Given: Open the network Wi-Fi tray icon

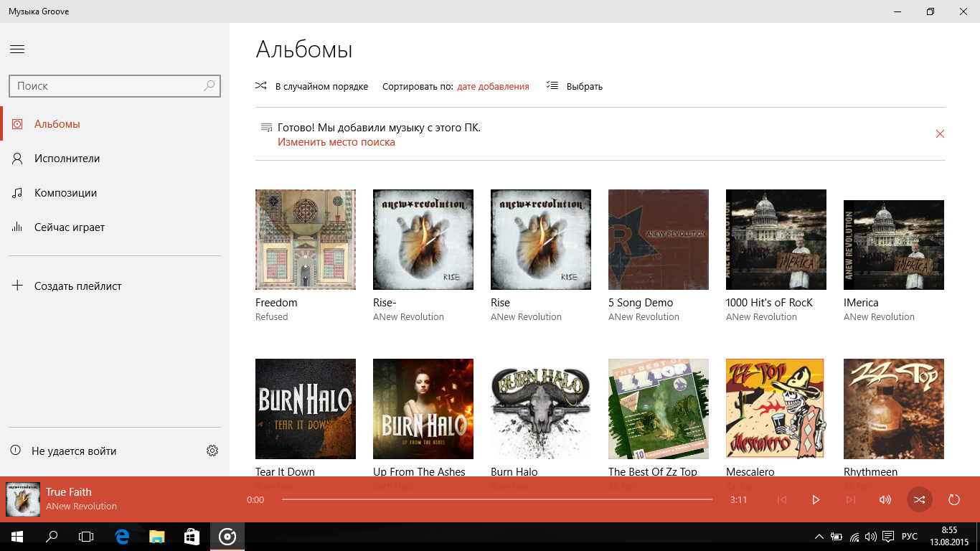Looking at the screenshot, I should (854, 537).
